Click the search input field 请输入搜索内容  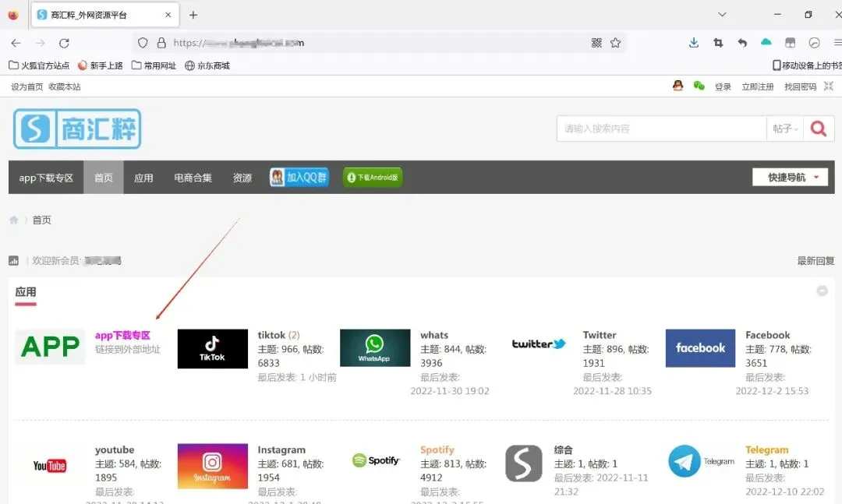point(662,129)
